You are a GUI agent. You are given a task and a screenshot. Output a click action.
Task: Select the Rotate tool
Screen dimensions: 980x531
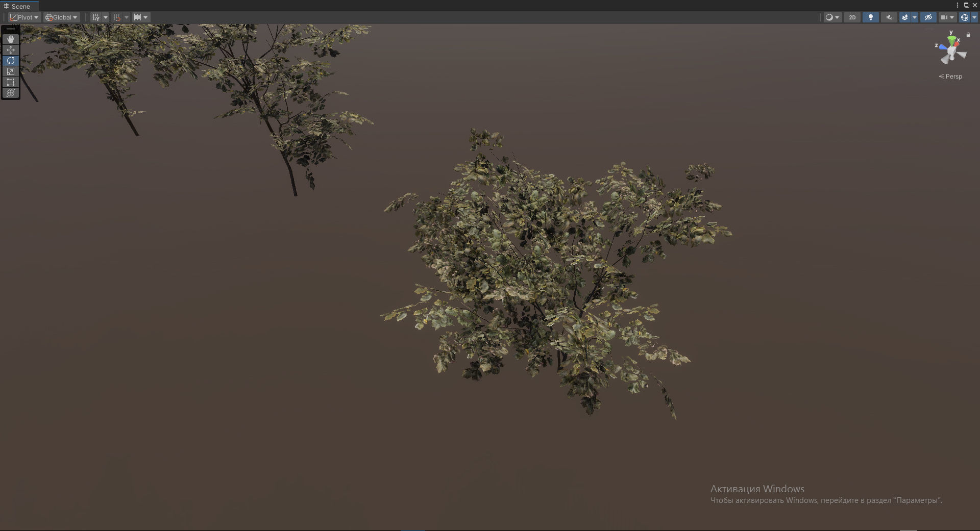(x=11, y=61)
